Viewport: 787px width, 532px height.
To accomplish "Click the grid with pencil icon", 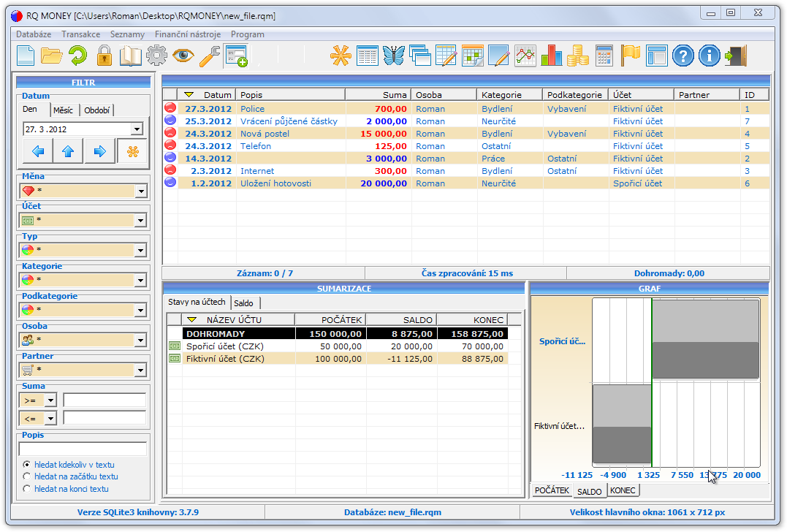I will pos(446,56).
